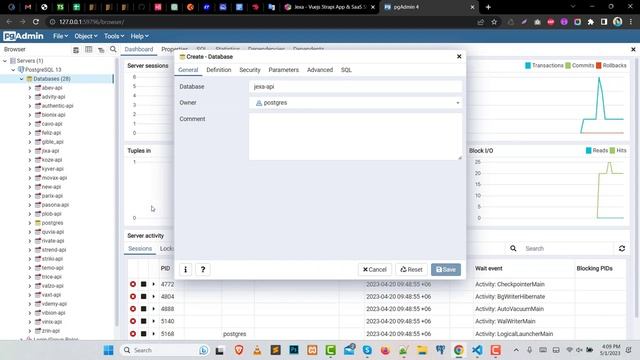Click the magnifier icon beside the Search field
Screen dimensions: 640x360
click(513, 248)
